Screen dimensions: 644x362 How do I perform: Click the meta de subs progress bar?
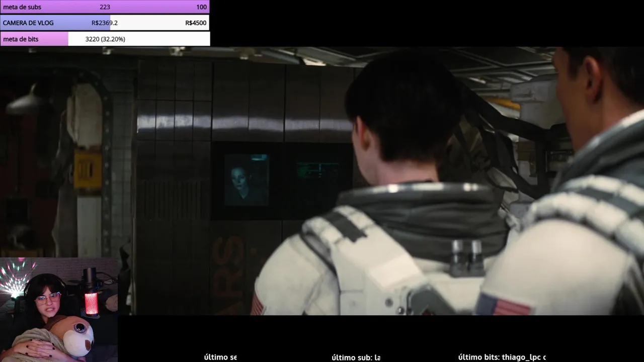(105, 7)
